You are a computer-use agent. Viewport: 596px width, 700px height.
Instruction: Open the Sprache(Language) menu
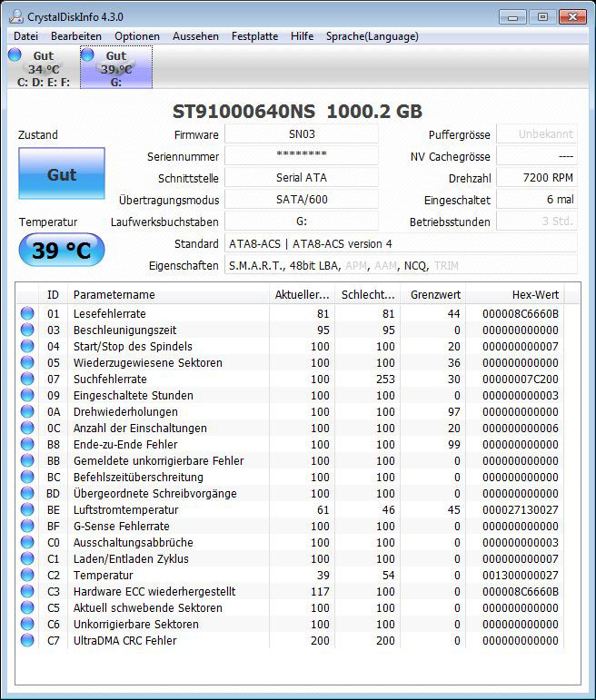[x=372, y=36]
